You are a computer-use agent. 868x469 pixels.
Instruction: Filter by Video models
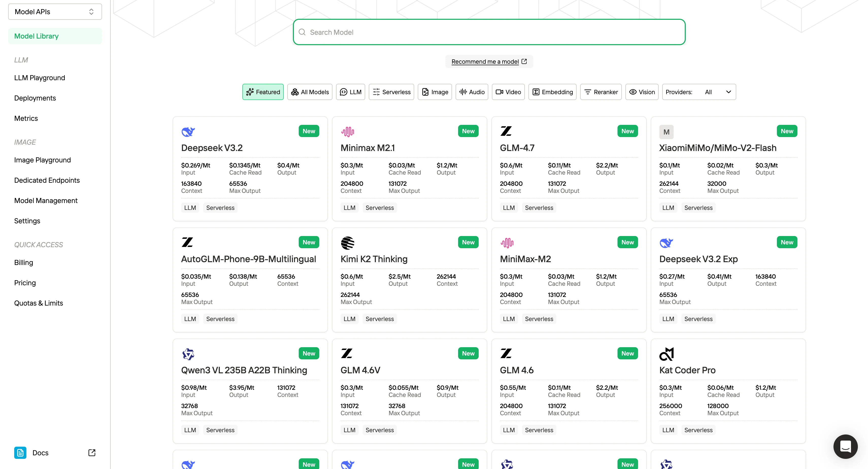tap(508, 92)
